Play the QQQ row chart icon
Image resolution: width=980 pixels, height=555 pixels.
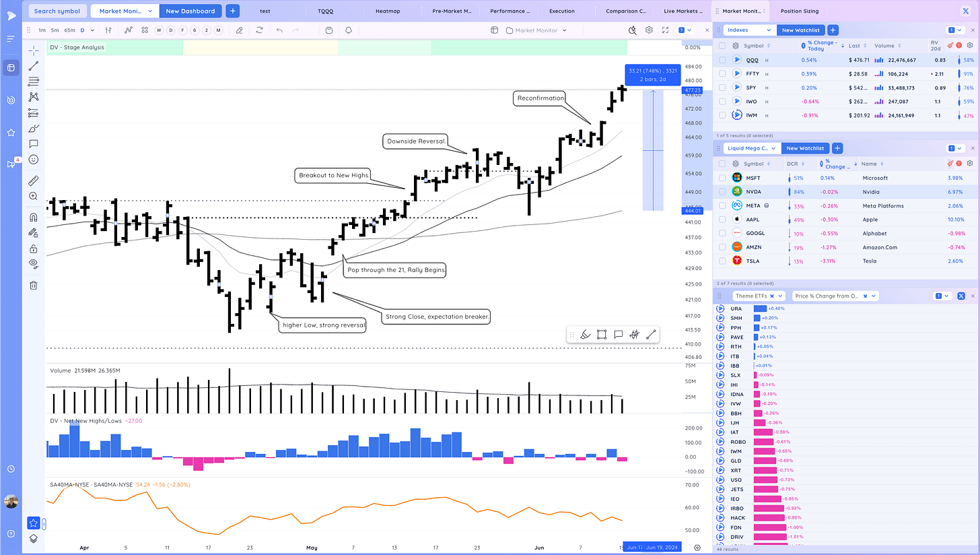tap(737, 60)
